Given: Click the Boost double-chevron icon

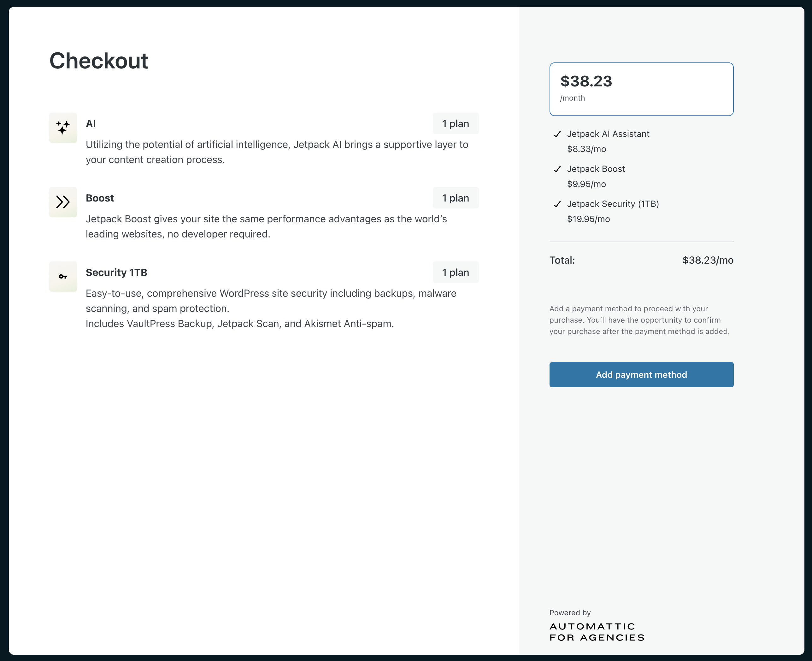Looking at the screenshot, I should click(x=63, y=202).
